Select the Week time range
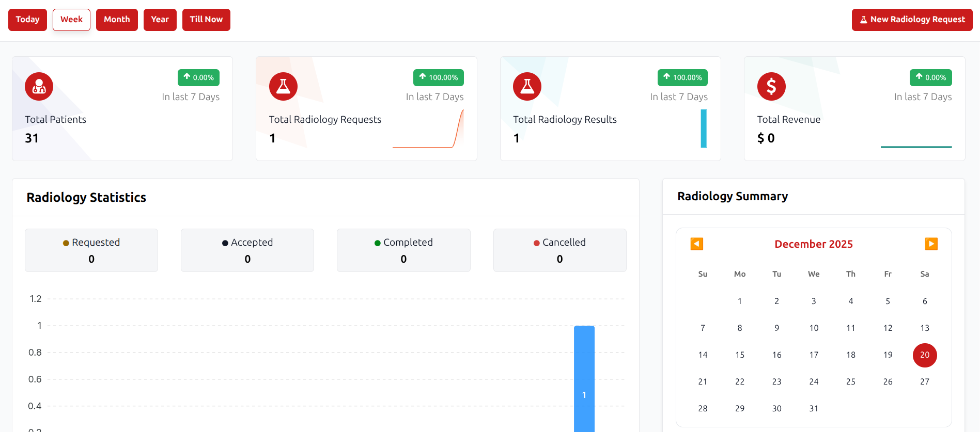980x432 pixels. [x=71, y=20]
